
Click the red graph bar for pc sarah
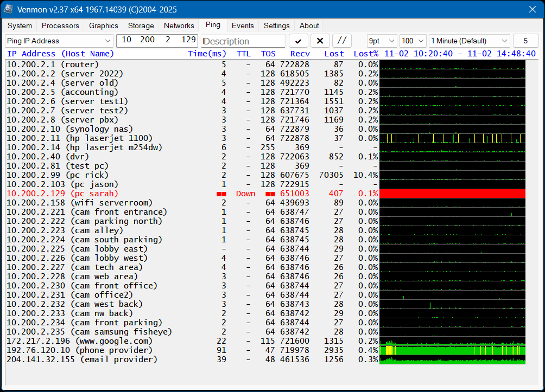(x=452, y=194)
